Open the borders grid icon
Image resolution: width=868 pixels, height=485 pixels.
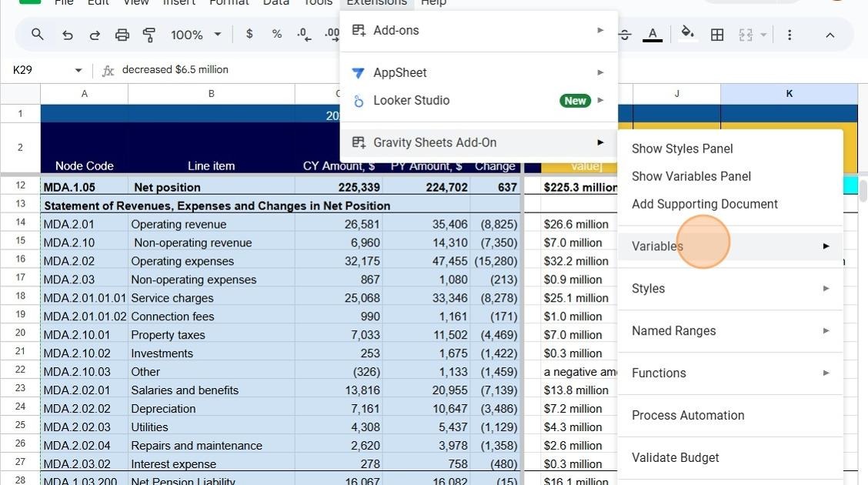(x=717, y=35)
